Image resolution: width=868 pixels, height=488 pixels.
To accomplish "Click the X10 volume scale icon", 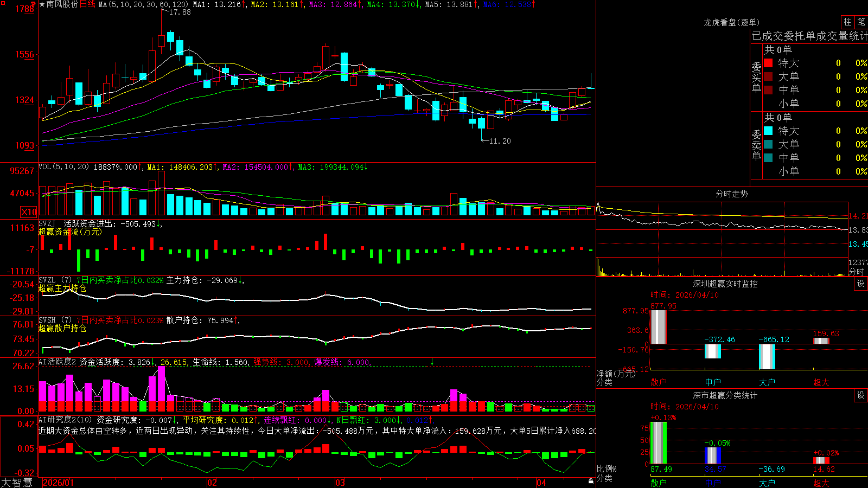I will coord(29,212).
